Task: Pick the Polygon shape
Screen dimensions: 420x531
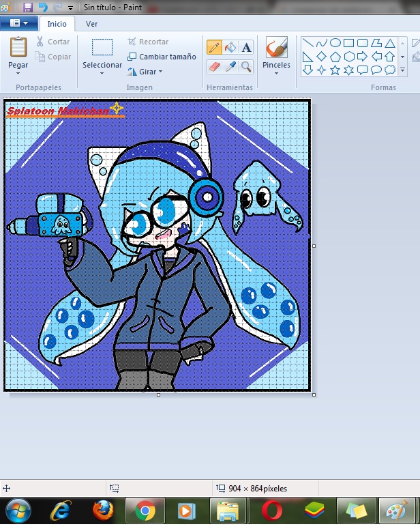Action: (376, 43)
